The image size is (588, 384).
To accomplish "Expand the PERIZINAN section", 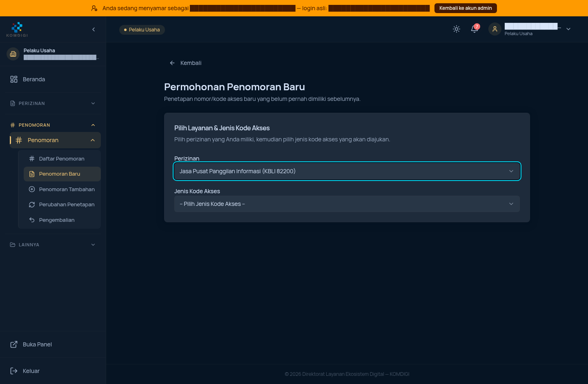I will click(53, 103).
